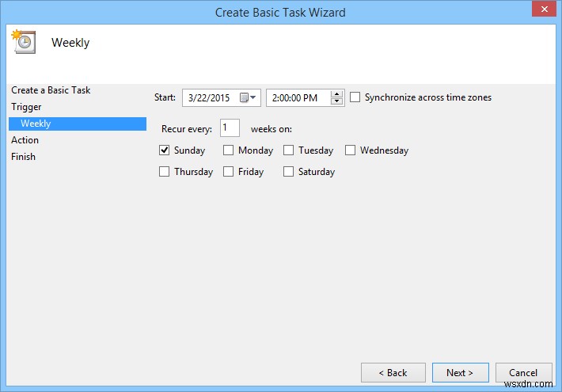The height and width of the screenshot is (392, 562).
Task: Check the Monday checkbox
Action: [228, 150]
